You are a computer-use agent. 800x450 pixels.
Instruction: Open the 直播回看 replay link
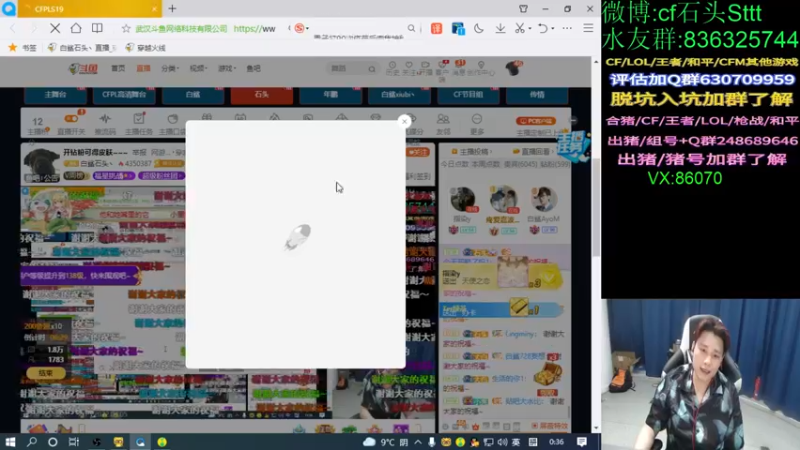pos(534,152)
